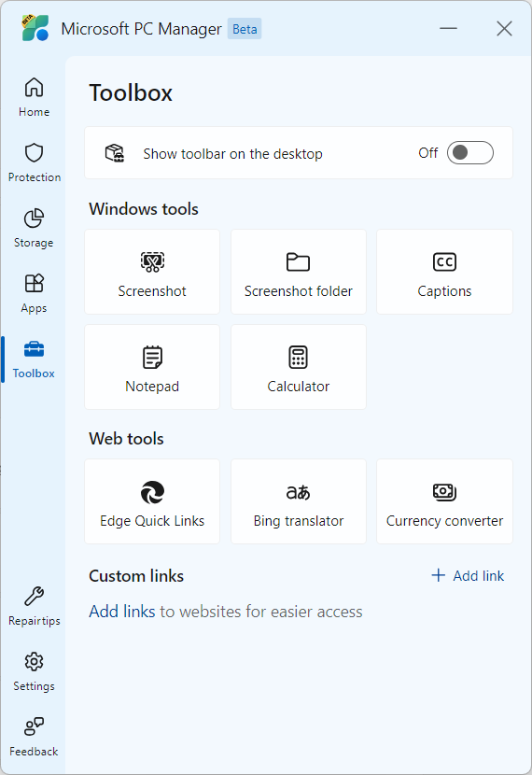Start the Captions tool
532x775 pixels.
[x=444, y=272]
